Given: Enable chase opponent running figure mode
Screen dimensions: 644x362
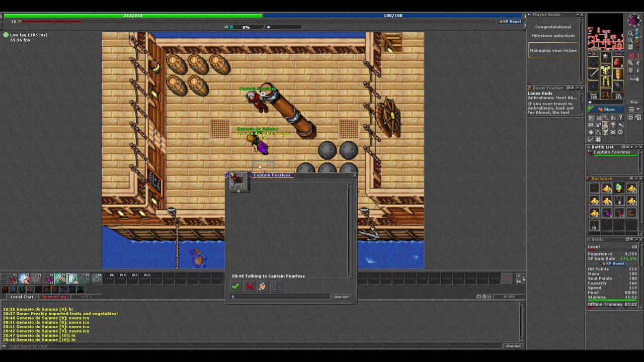Looking at the screenshot, I should [638, 63].
